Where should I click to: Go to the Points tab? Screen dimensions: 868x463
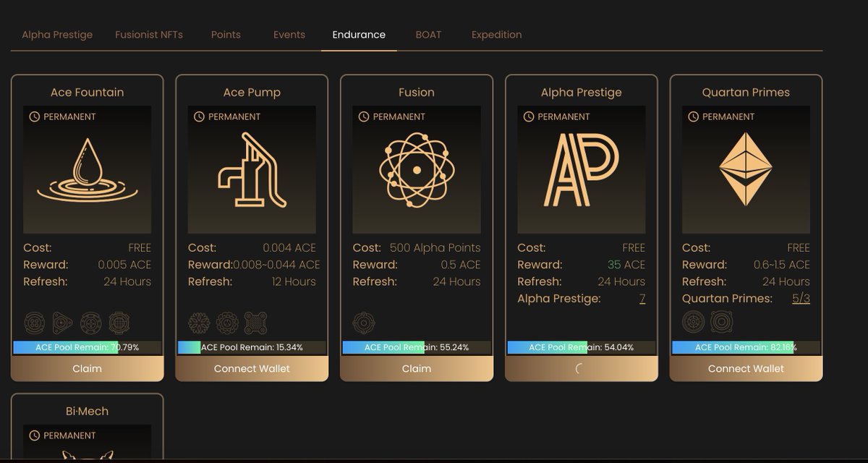226,35
